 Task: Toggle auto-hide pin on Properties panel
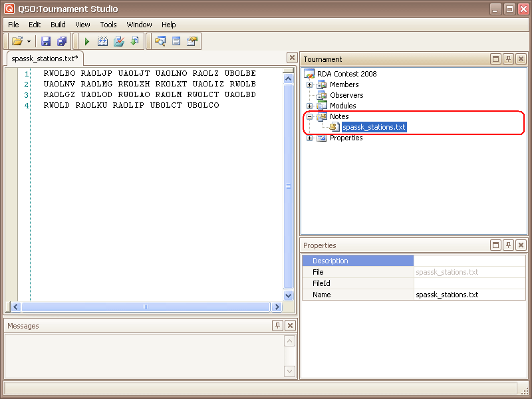point(509,245)
